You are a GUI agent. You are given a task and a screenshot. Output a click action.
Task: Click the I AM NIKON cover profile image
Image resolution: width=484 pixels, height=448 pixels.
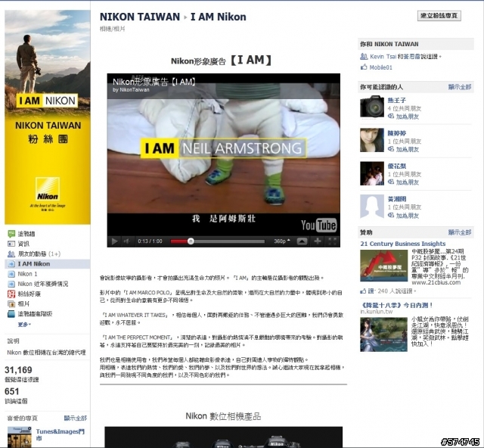pos(48,117)
